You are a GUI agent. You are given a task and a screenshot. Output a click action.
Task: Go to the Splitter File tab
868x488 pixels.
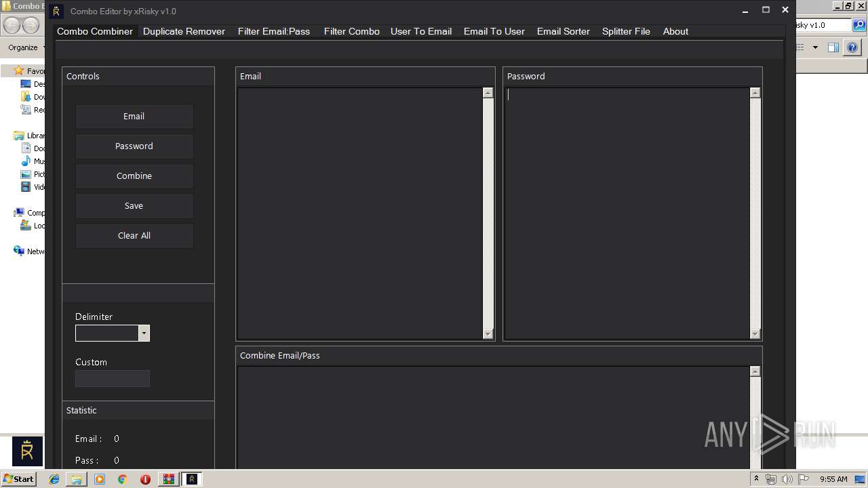[x=626, y=31]
